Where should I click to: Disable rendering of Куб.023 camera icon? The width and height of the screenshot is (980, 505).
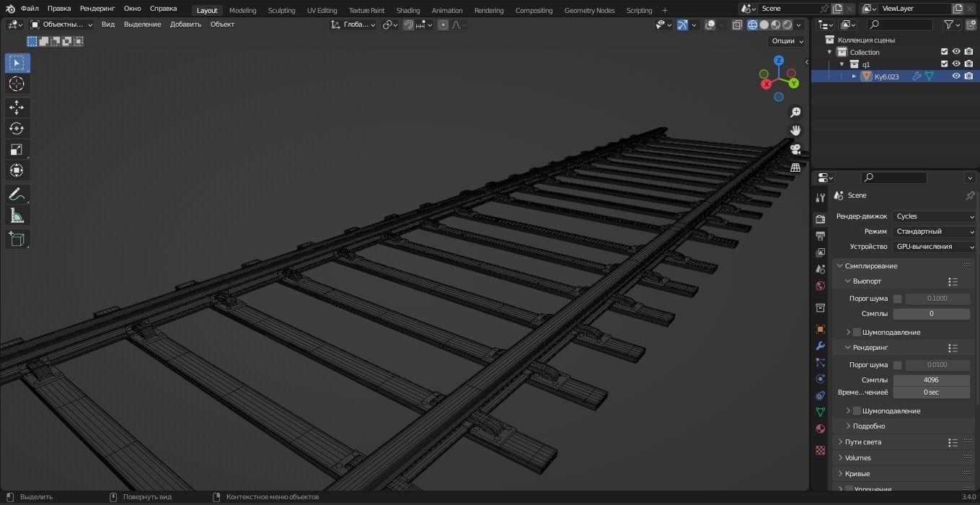(968, 76)
